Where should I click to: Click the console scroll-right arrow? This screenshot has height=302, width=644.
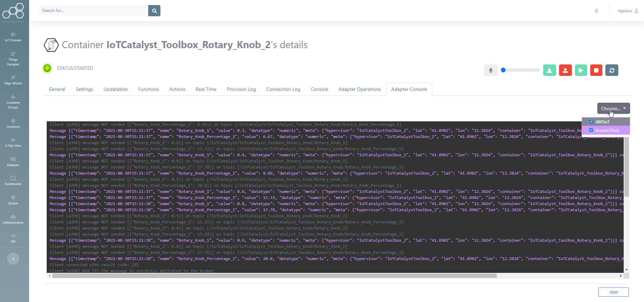click(x=621, y=276)
